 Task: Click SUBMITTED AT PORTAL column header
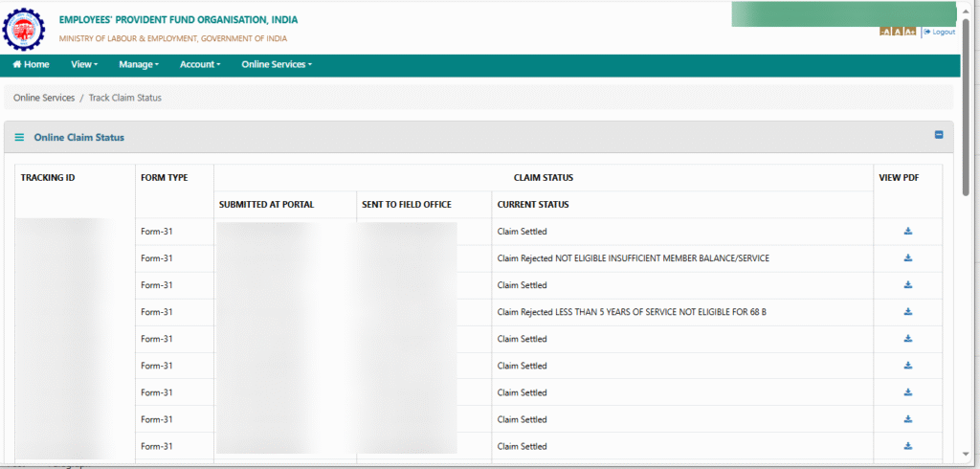(x=267, y=205)
